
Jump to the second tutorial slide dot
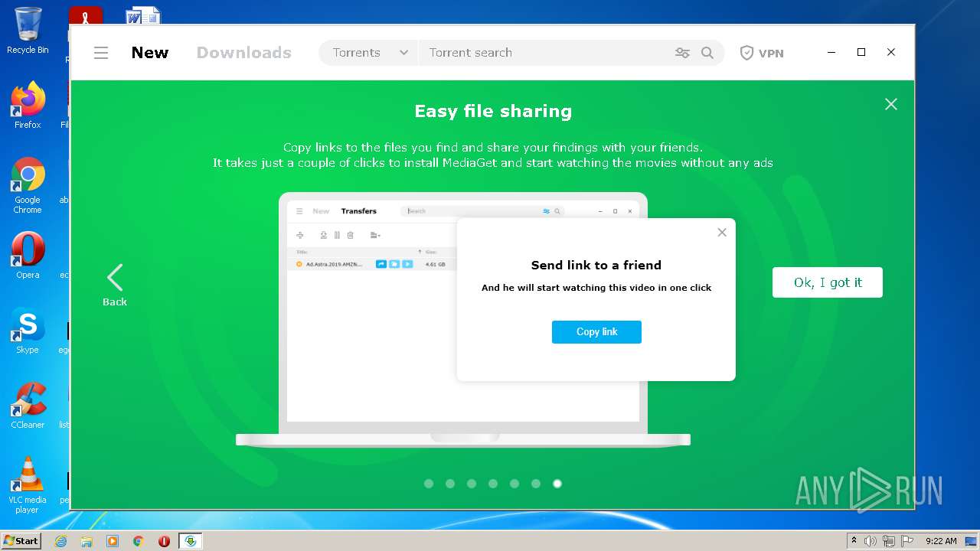point(450,484)
